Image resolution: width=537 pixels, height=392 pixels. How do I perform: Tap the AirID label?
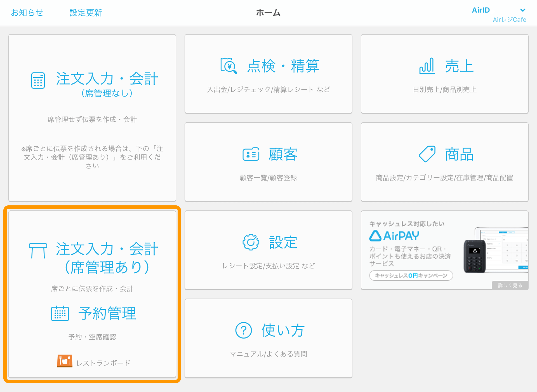[481, 10]
